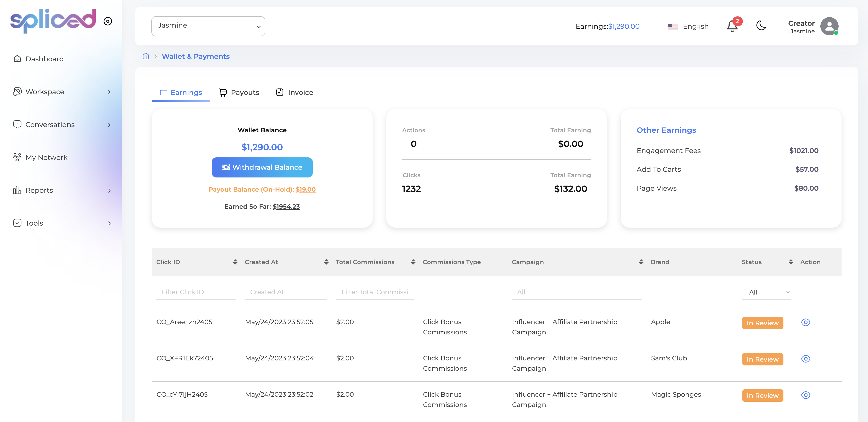Click the $1,290.00 earnings link
The height and width of the screenshot is (422, 868).
coord(624,26)
